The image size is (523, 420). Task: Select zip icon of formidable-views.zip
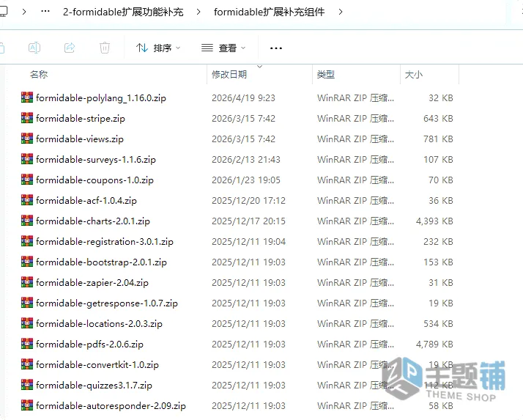click(27, 139)
